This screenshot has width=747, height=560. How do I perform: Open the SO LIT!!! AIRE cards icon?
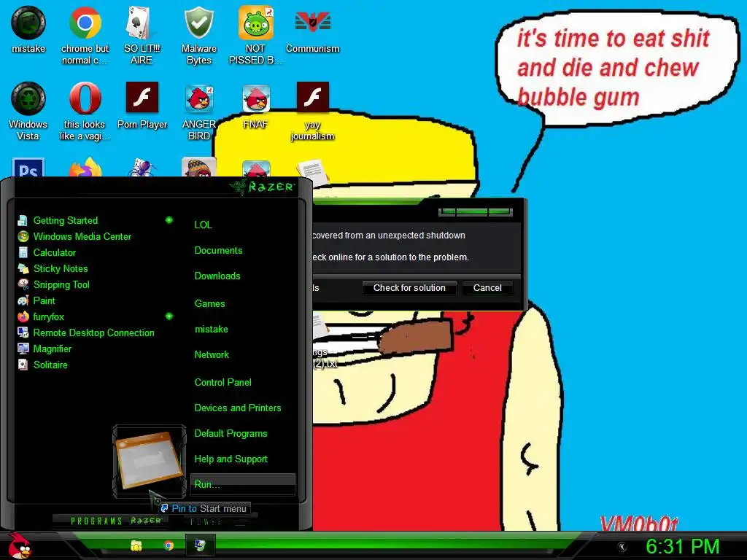coord(142,35)
